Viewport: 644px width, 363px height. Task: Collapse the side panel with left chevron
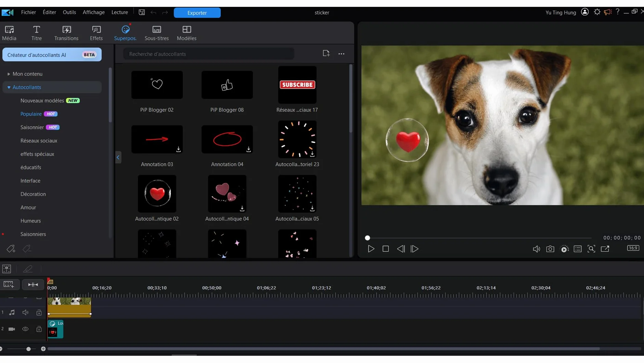tap(118, 158)
